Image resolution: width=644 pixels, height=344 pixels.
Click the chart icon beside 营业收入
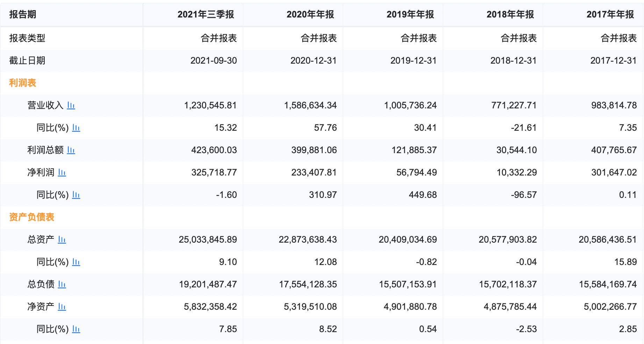coord(71,106)
